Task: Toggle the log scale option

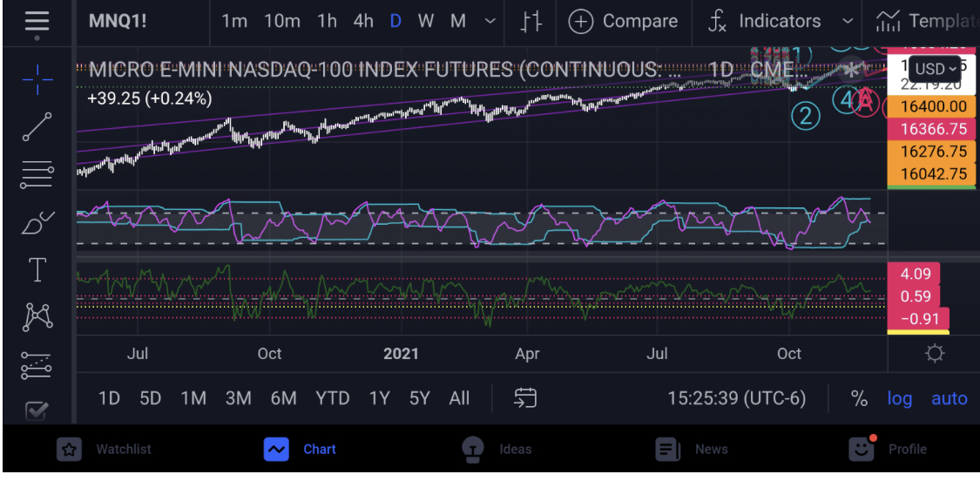Action: click(900, 399)
